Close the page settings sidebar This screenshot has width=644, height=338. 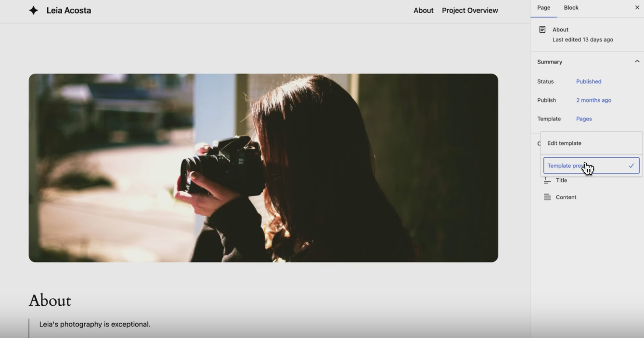tap(637, 7)
